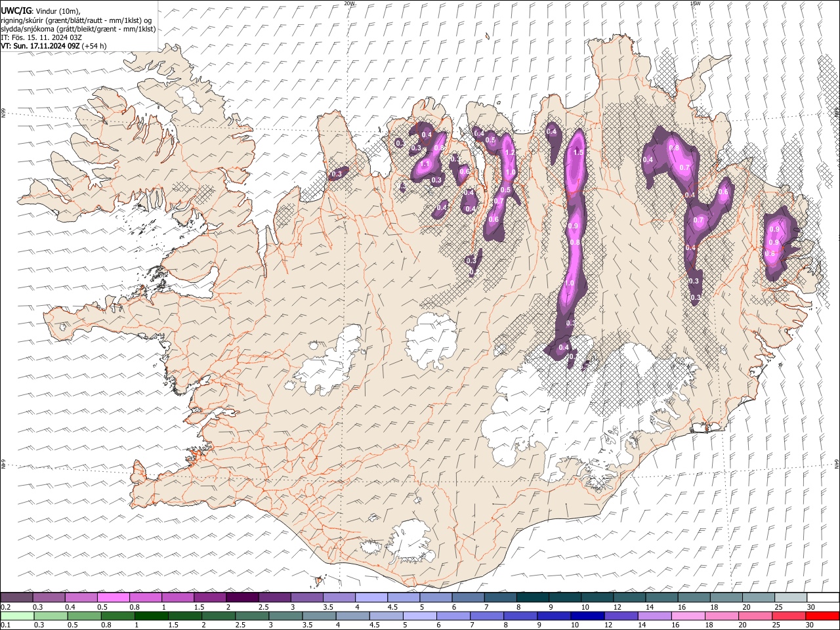Click the '4.5' label under the top legend row
The width and height of the screenshot is (840, 630).
coord(392,607)
